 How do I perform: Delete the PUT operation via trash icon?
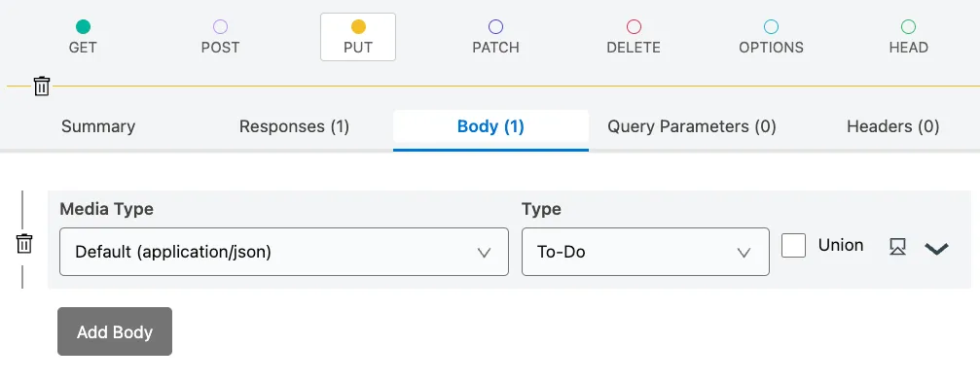[42, 86]
